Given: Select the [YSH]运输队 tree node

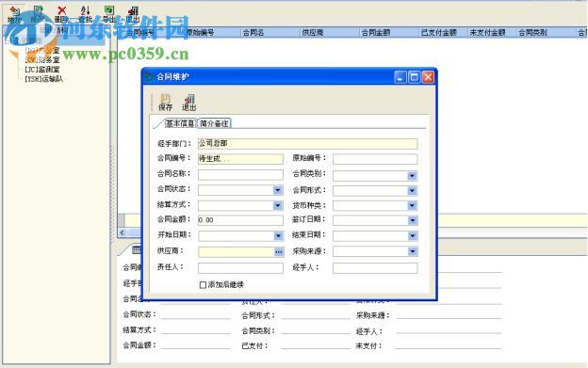Looking at the screenshot, I should click(44, 79).
